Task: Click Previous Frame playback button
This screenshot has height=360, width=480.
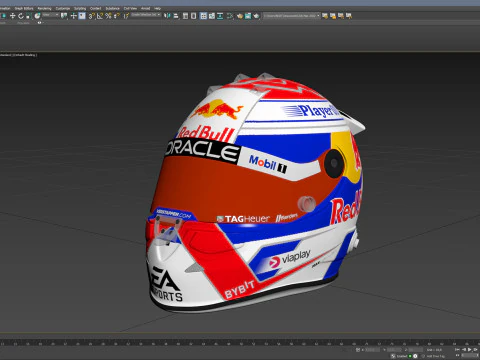Action: [x=463, y=350]
